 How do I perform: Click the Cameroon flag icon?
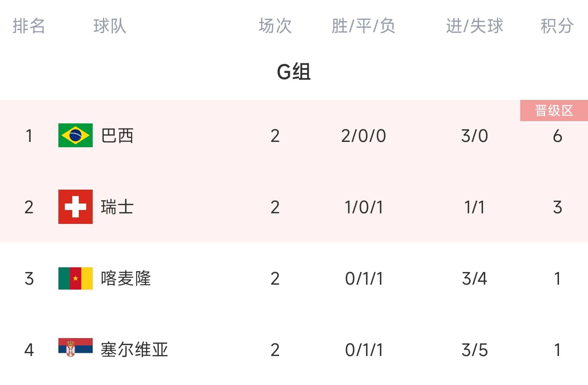[x=76, y=279]
